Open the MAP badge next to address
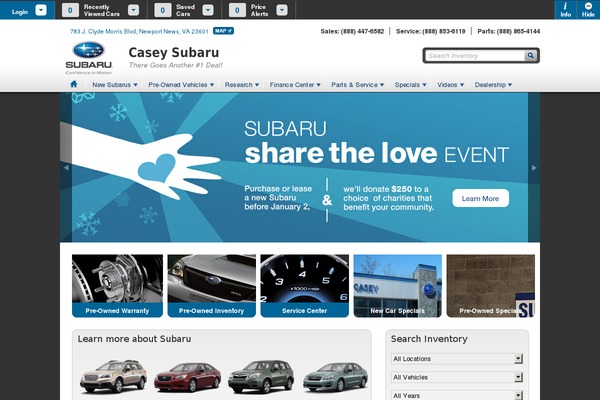The width and height of the screenshot is (600, 400). tap(223, 31)
